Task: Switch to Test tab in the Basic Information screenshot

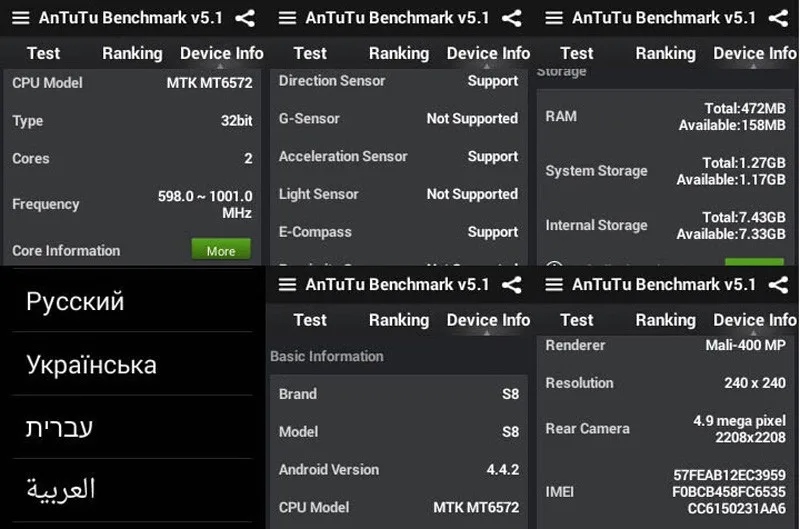Action: [310, 320]
